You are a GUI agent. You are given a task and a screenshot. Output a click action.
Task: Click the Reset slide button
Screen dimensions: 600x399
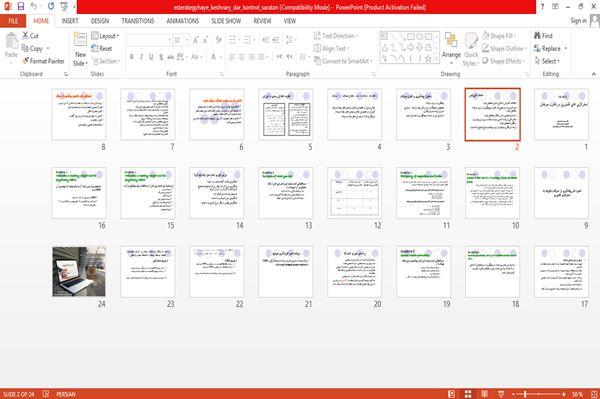pyautogui.click(x=102, y=48)
